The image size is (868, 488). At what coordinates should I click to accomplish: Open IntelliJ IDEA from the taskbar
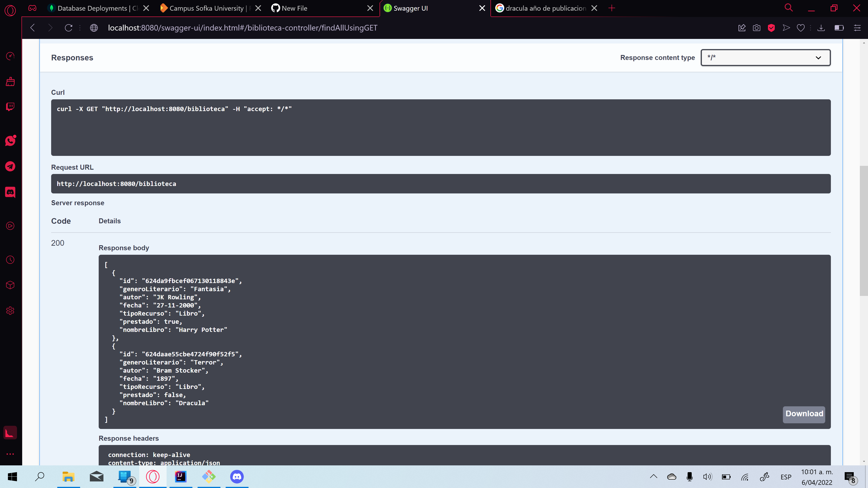pos(181,476)
